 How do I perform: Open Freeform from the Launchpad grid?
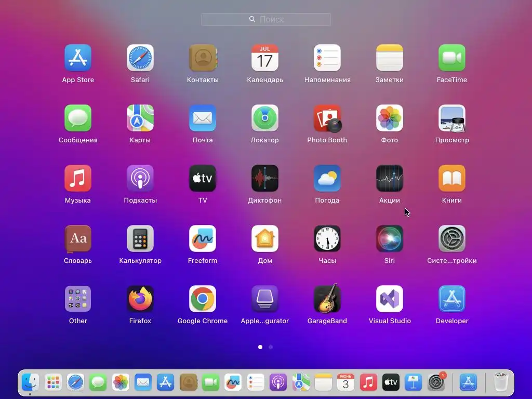[203, 238]
